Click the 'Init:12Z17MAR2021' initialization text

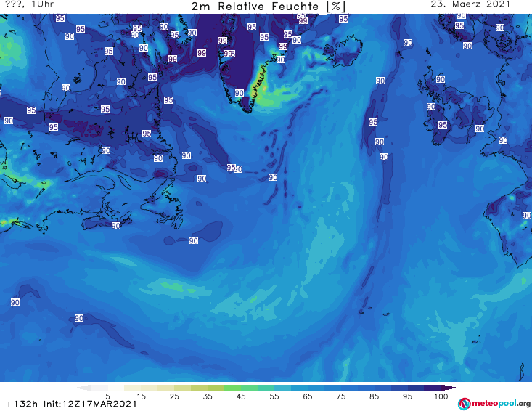[x=90, y=404]
